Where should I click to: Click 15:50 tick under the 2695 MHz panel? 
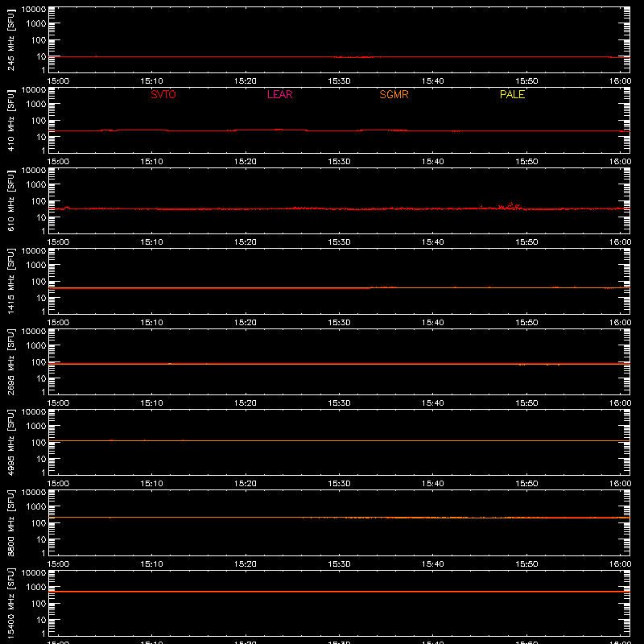click(x=526, y=403)
